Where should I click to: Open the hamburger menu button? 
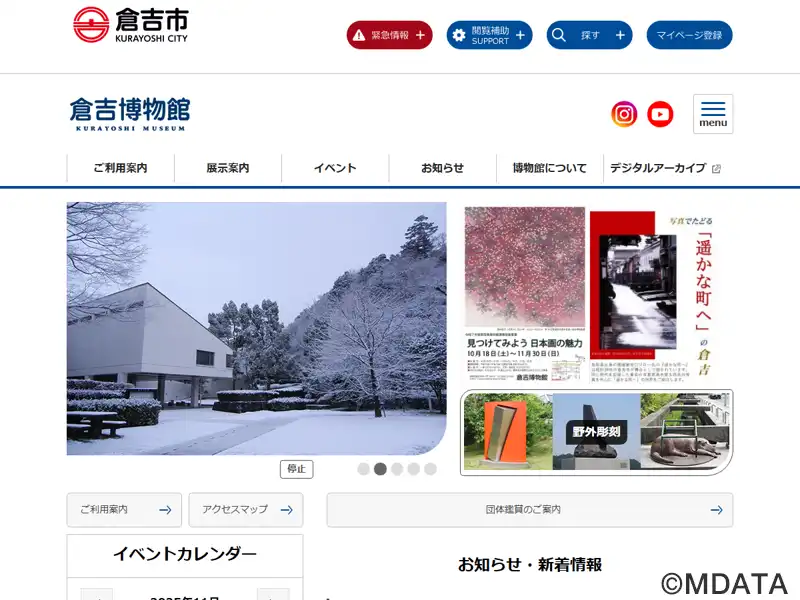pyautogui.click(x=713, y=114)
